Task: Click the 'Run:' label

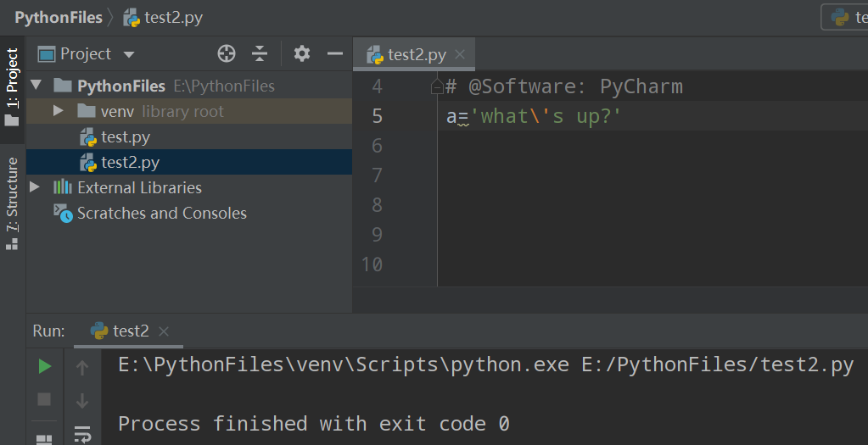Action: [x=48, y=331]
